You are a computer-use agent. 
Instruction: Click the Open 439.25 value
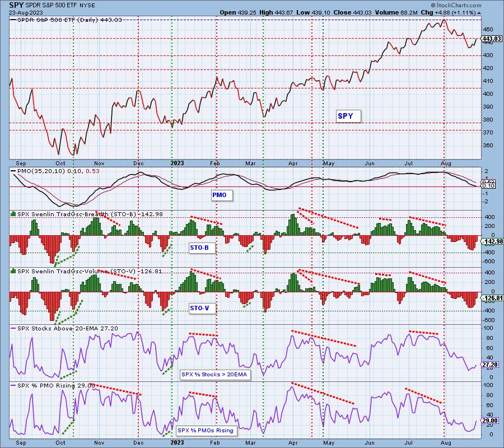(238, 12)
